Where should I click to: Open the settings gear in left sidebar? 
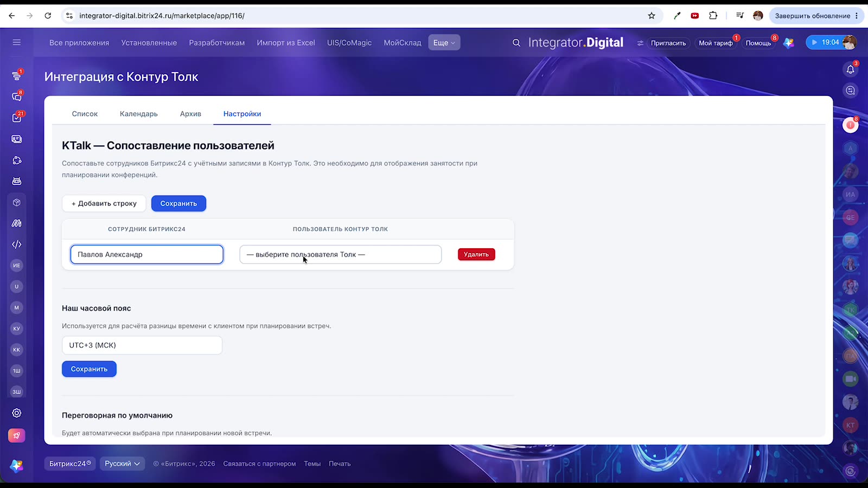pos(17,413)
